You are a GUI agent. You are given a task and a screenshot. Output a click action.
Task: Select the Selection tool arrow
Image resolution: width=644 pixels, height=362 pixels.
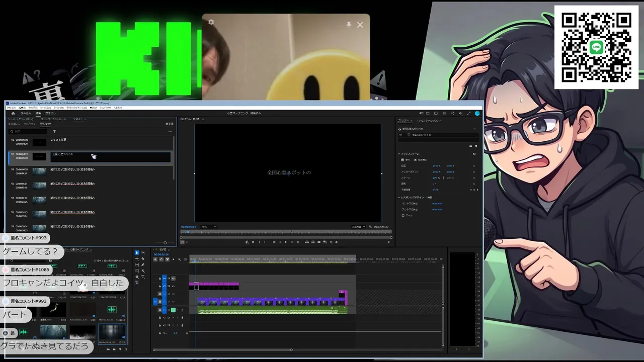tap(137, 253)
